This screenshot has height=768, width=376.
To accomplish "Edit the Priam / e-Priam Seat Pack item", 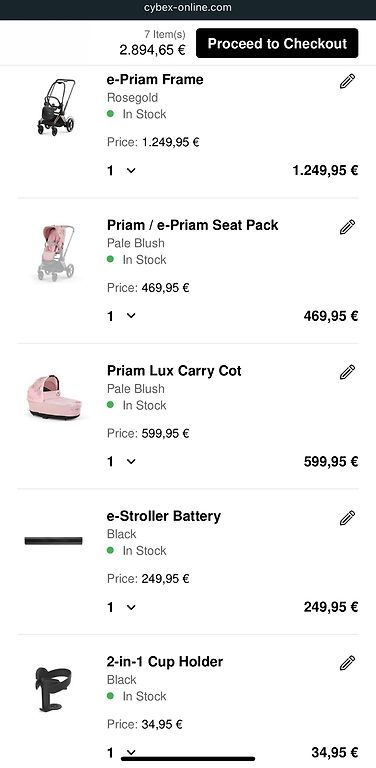I will pyautogui.click(x=347, y=227).
